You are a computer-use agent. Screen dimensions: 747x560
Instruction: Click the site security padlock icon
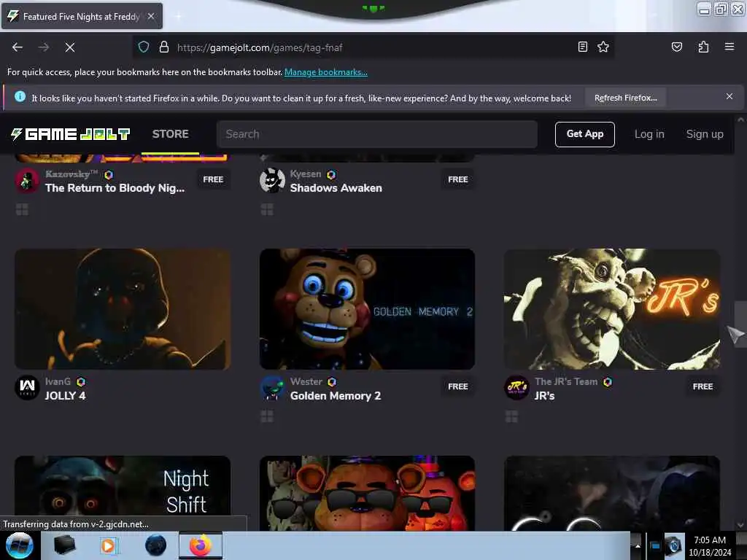pos(164,47)
